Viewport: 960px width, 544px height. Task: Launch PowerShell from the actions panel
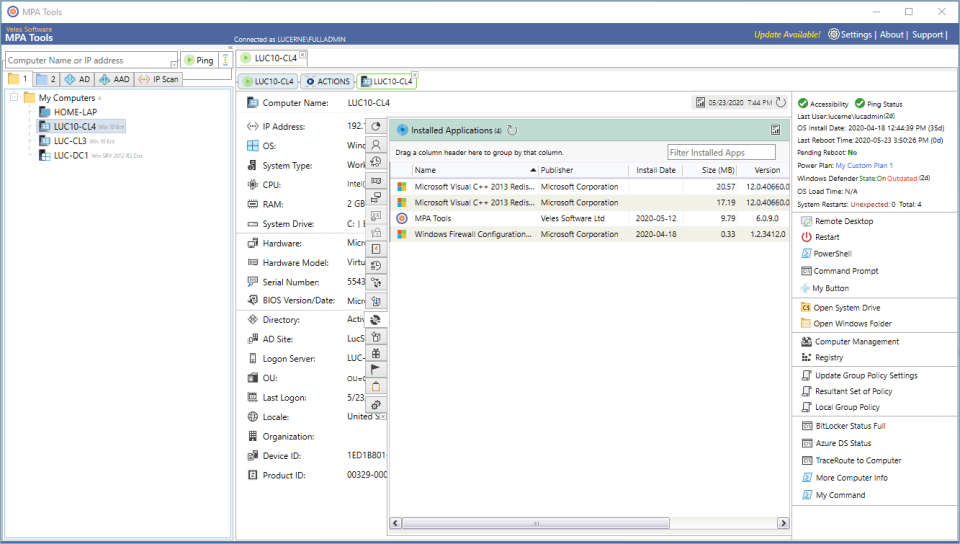(x=832, y=254)
